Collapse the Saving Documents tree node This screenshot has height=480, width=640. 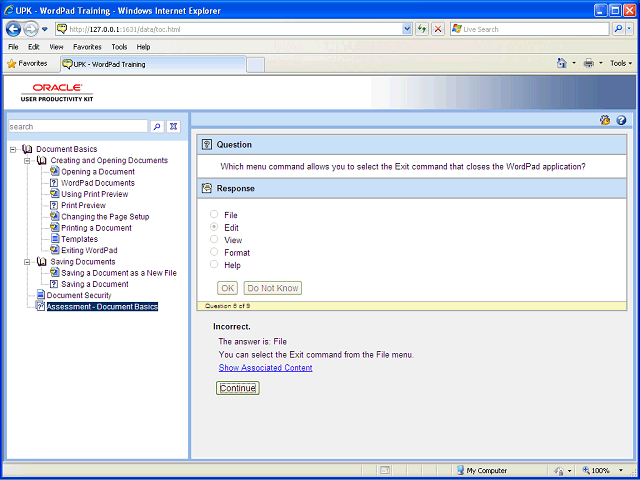point(27,262)
